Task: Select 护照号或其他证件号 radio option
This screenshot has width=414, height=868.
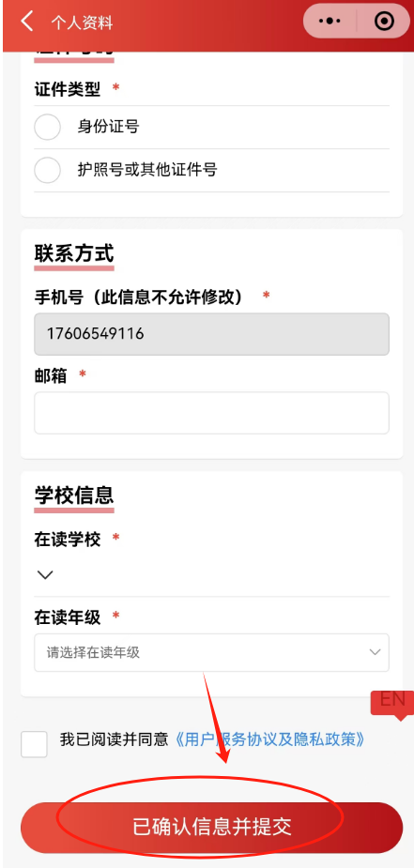Action: (x=48, y=170)
